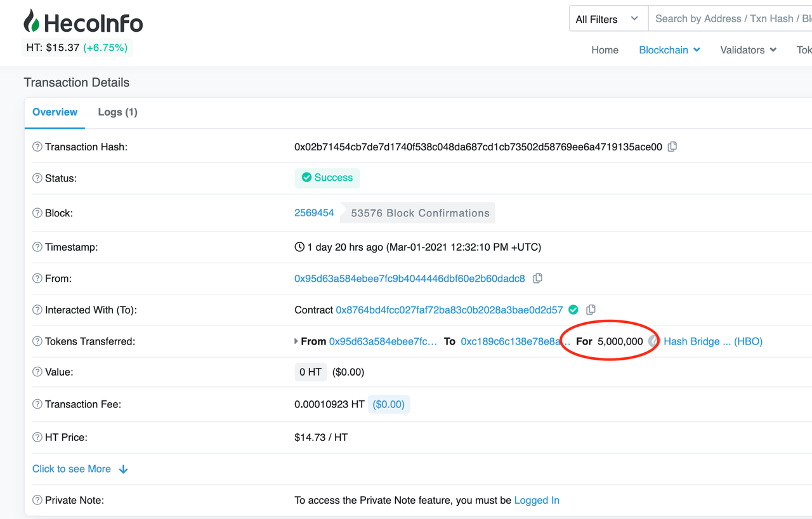
Task: Open Hash Bridge (HBO) token link
Action: (713, 341)
